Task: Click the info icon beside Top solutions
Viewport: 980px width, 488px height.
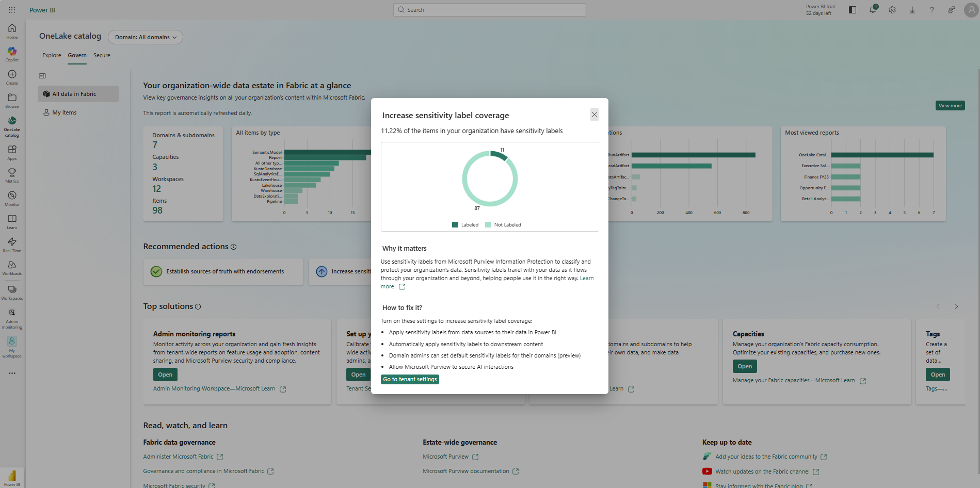Action: [x=198, y=307]
